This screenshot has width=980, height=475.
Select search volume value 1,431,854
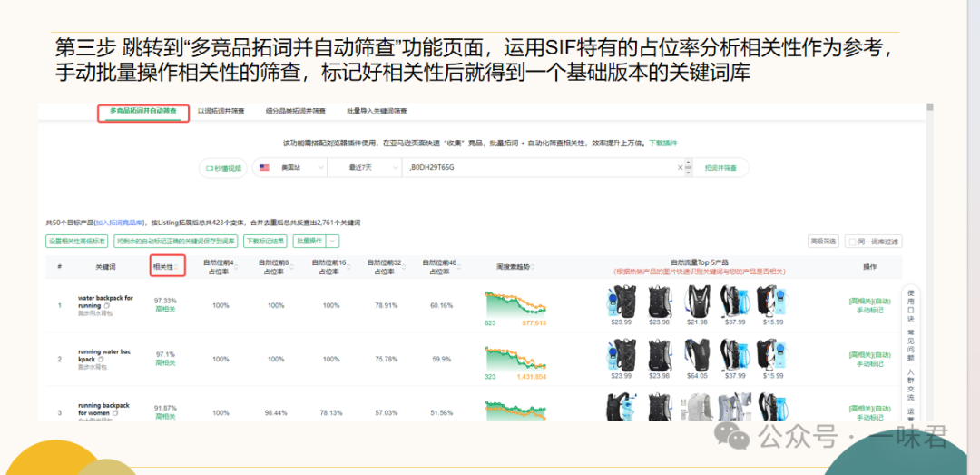pyautogui.click(x=532, y=377)
